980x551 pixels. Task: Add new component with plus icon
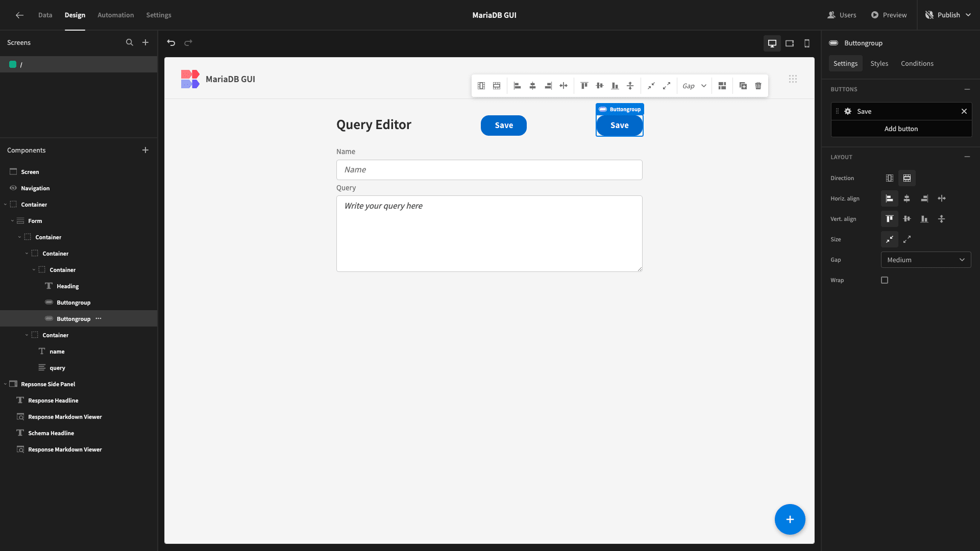(145, 150)
